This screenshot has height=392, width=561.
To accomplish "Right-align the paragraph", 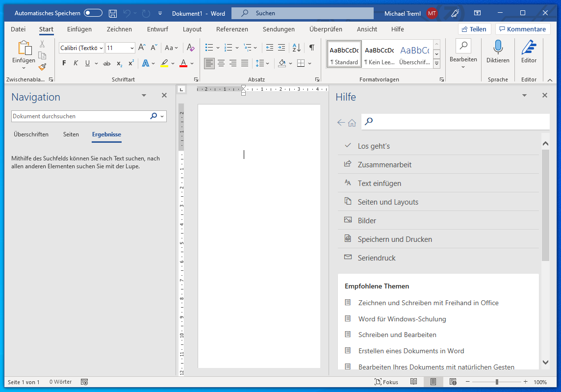I will click(233, 63).
